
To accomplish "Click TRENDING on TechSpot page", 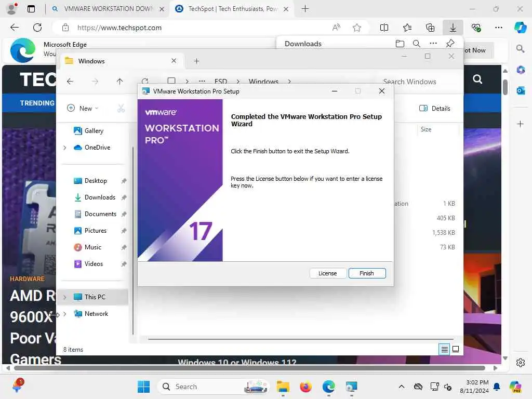I will point(37,103).
